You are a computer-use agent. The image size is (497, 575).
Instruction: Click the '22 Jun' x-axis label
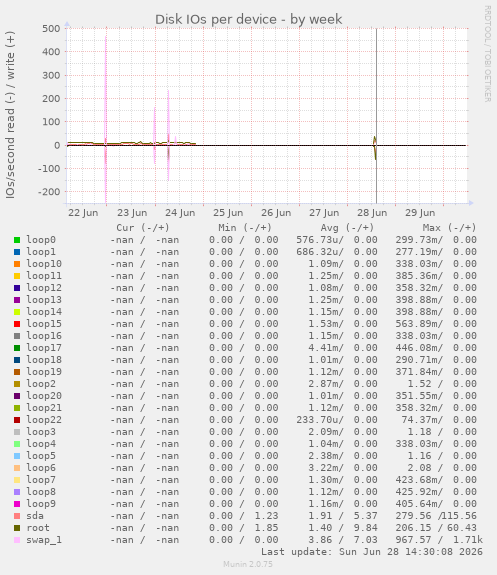83,213
